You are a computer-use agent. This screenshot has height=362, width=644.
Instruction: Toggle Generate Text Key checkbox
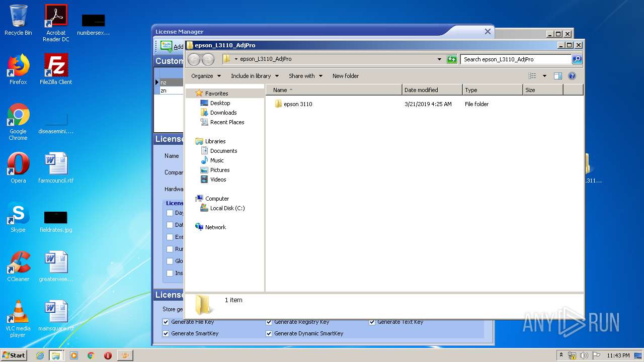tap(372, 322)
